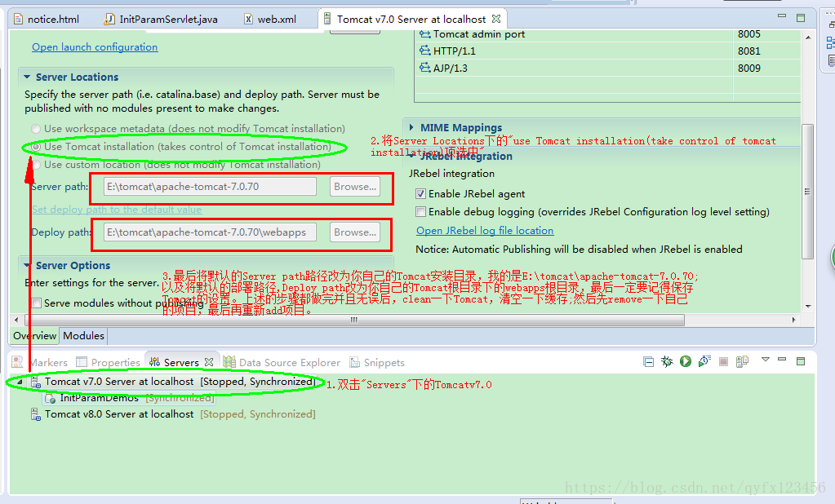Toggle Enable JRebel agent checkbox

pos(420,194)
